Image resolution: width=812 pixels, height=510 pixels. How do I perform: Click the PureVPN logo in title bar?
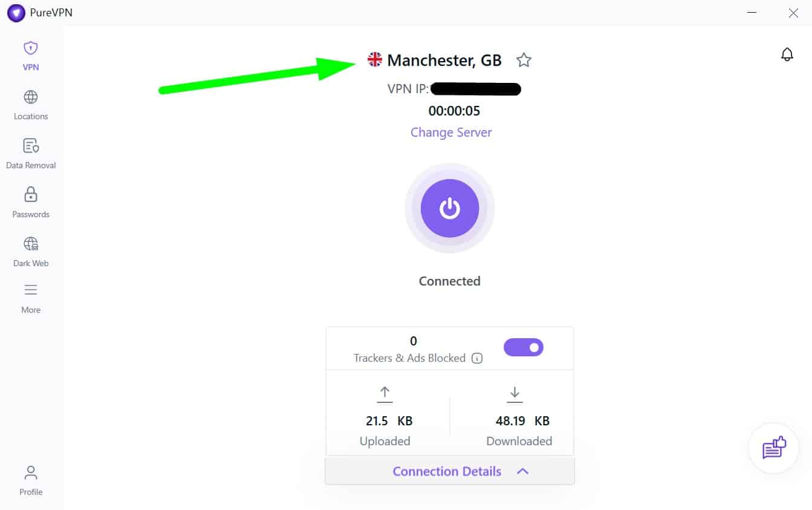coord(16,13)
